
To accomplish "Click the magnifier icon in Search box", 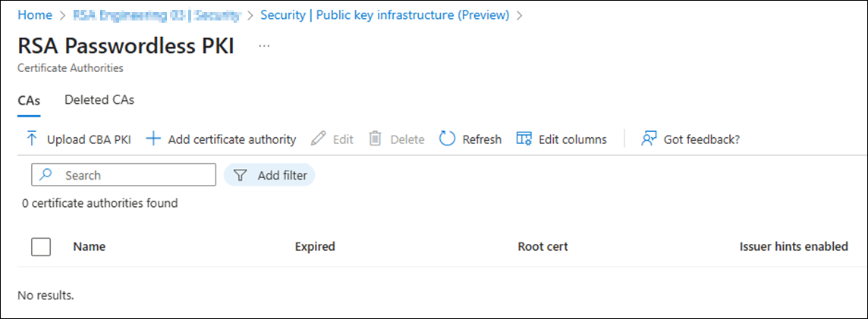I will [46, 175].
